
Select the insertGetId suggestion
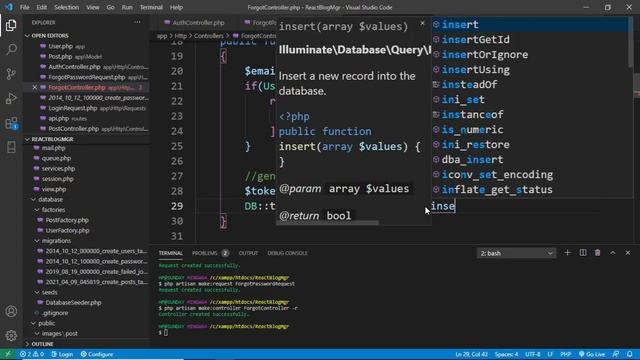tap(530, 40)
